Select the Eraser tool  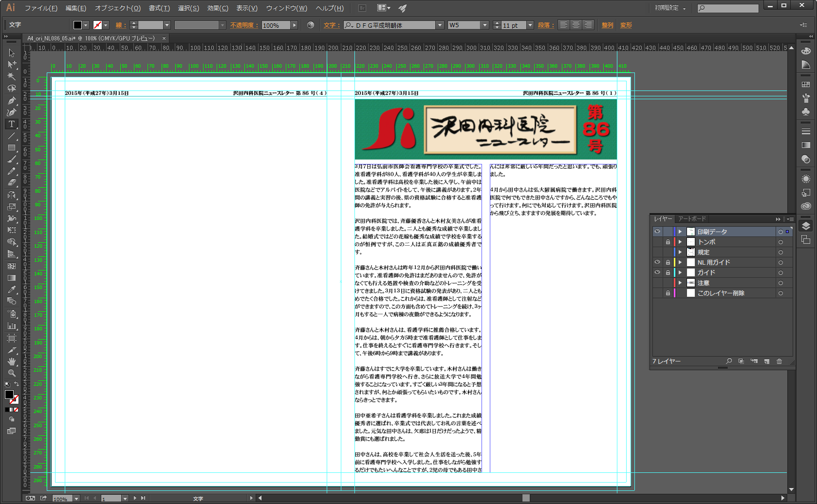tap(12, 183)
